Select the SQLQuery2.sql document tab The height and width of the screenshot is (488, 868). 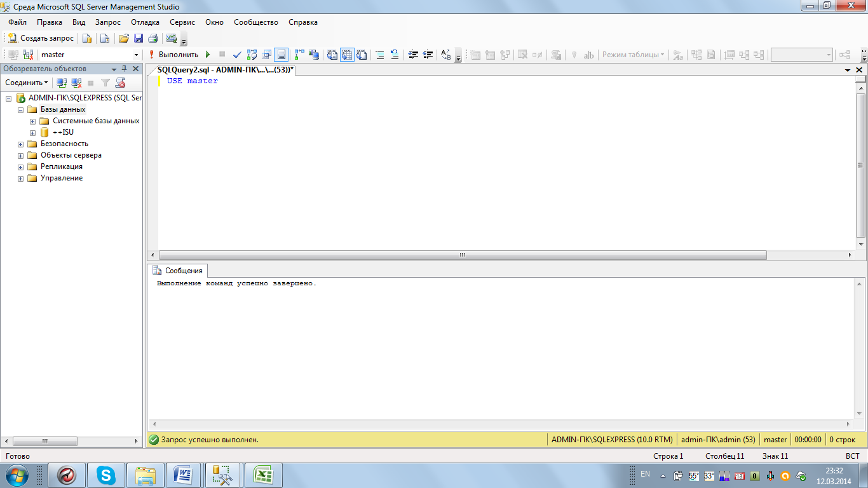(x=224, y=69)
